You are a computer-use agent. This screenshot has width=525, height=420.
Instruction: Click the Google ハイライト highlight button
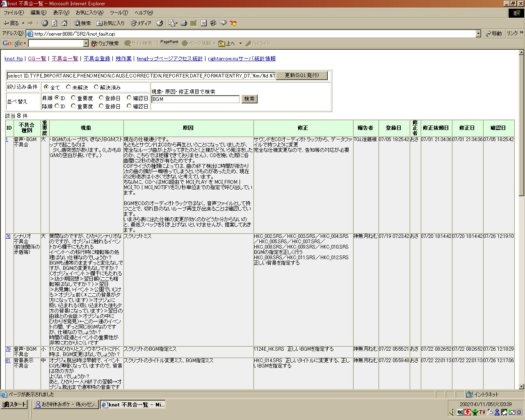click(x=258, y=43)
